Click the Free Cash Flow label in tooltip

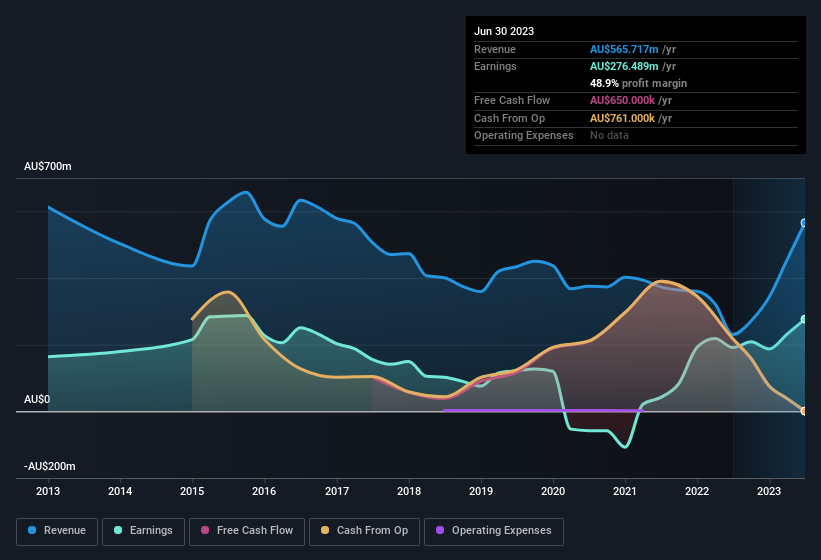coord(512,100)
